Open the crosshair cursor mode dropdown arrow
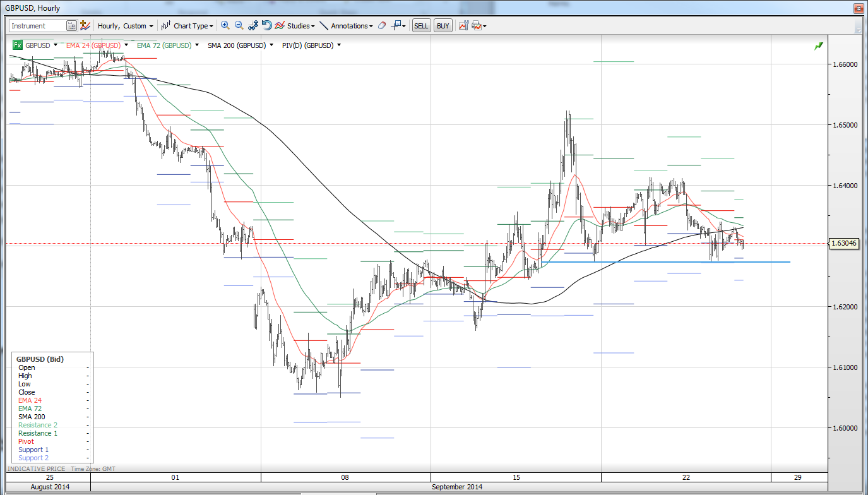This screenshot has height=495, width=868. click(x=404, y=26)
